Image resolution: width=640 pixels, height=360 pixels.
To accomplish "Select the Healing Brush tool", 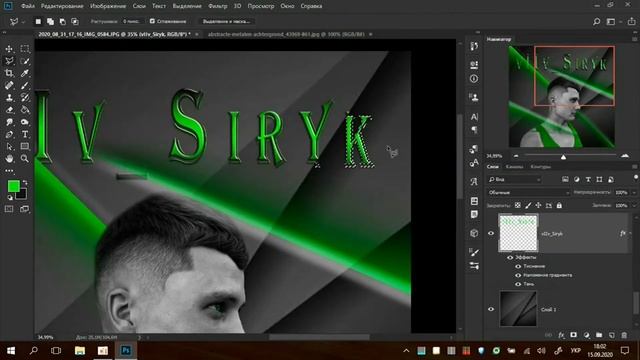I will point(9,85).
